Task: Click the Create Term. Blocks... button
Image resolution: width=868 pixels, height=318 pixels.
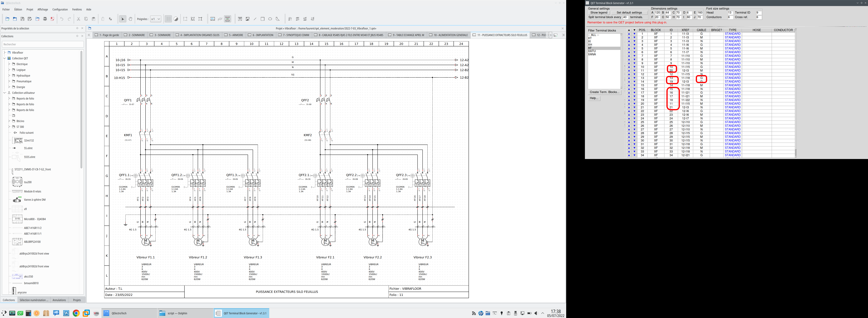Action: 605,92
